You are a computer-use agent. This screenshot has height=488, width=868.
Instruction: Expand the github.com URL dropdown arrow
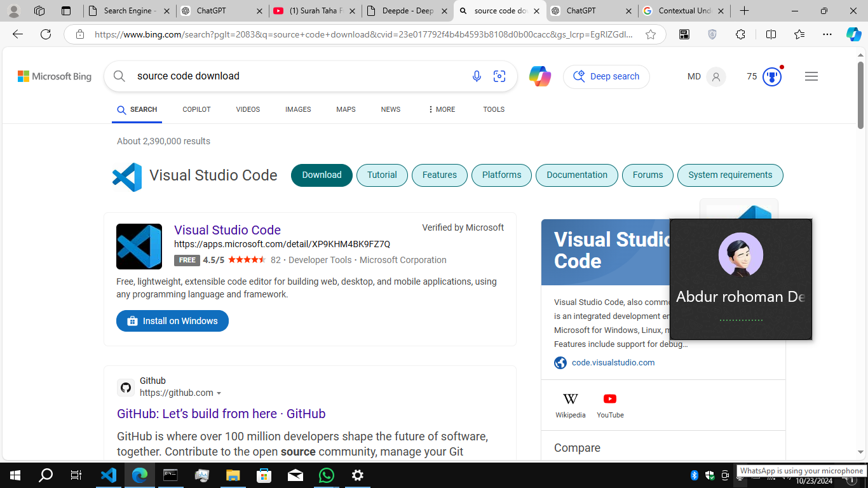(219, 393)
